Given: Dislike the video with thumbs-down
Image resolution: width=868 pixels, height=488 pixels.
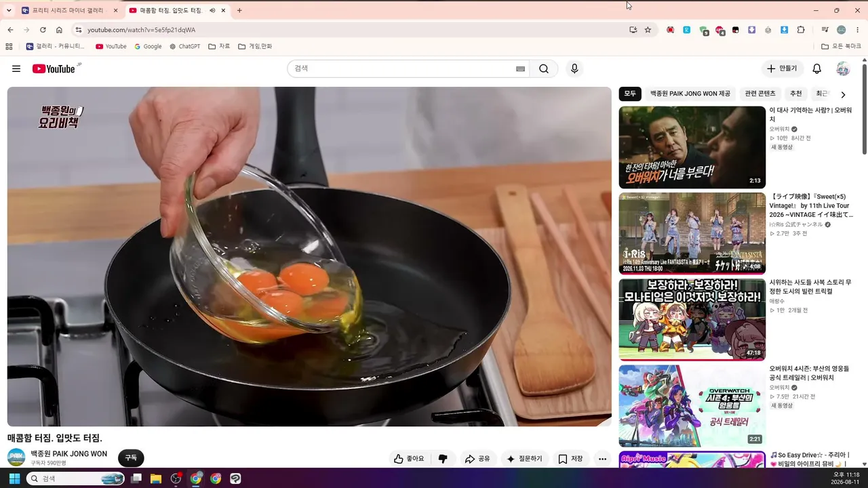Looking at the screenshot, I should [x=443, y=459].
